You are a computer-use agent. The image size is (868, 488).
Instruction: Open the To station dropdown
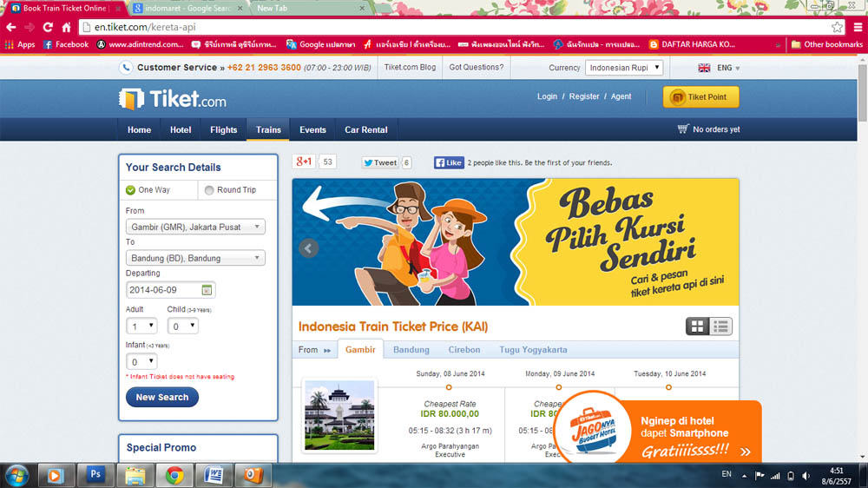click(195, 258)
